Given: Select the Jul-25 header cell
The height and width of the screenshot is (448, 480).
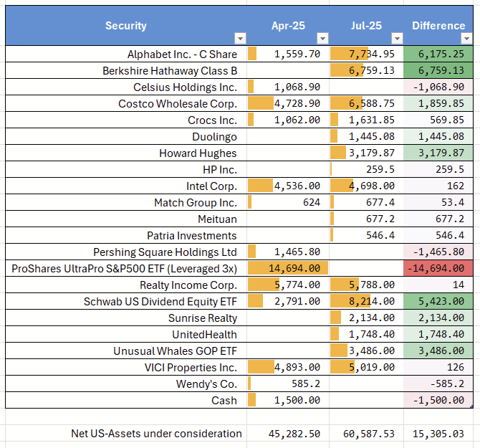Looking at the screenshot, I should 366,26.
